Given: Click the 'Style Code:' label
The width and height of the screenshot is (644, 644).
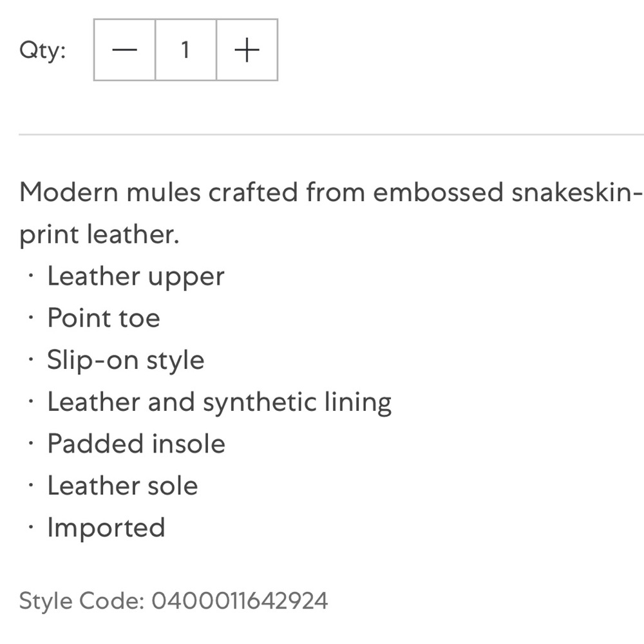Looking at the screenshot, I should point(81,601).
